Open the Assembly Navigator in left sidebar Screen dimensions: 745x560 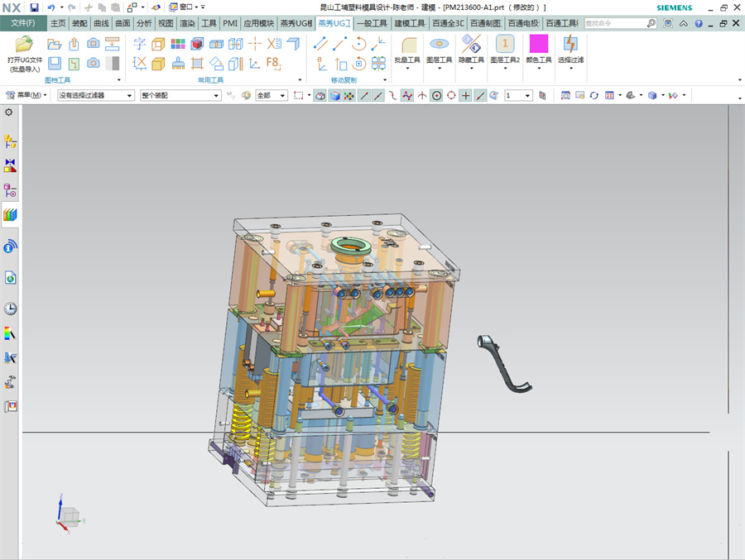[x=10, y=141]
